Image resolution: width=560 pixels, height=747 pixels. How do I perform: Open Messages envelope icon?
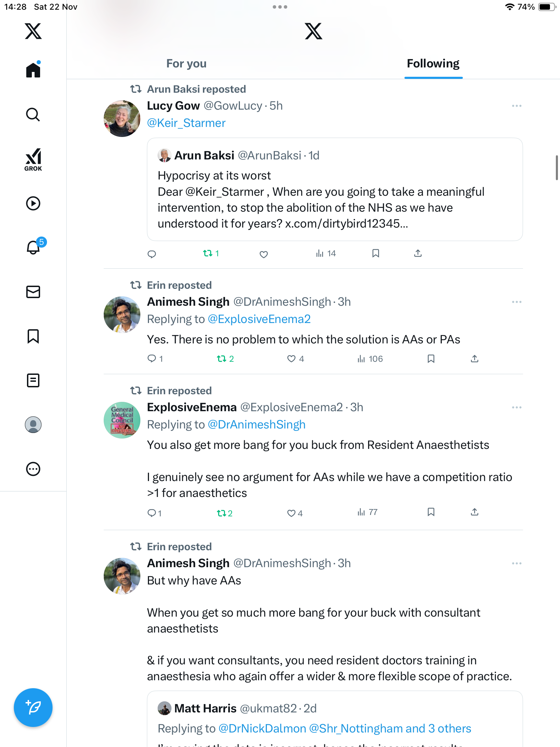tap(33, 292)
